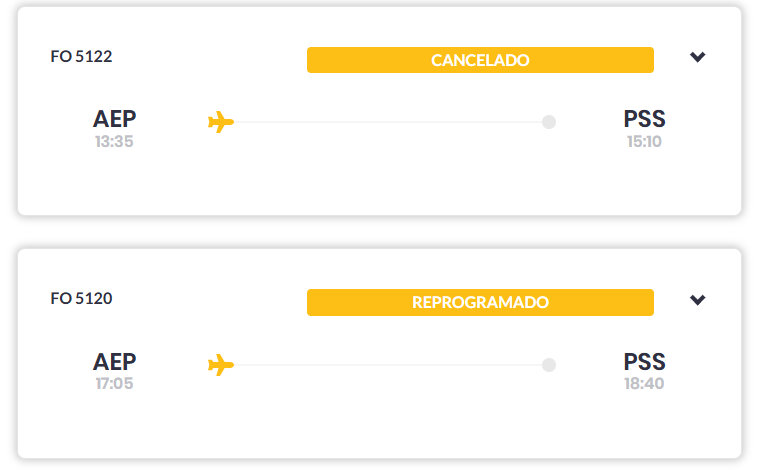Click the FO 5120 flight progress line

pos(390,365)
